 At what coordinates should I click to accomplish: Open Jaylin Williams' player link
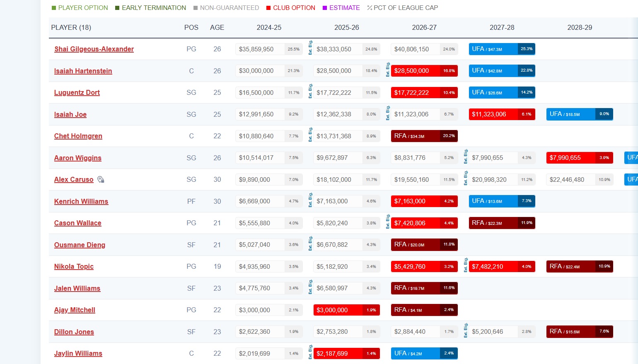(x=78, y=353)
